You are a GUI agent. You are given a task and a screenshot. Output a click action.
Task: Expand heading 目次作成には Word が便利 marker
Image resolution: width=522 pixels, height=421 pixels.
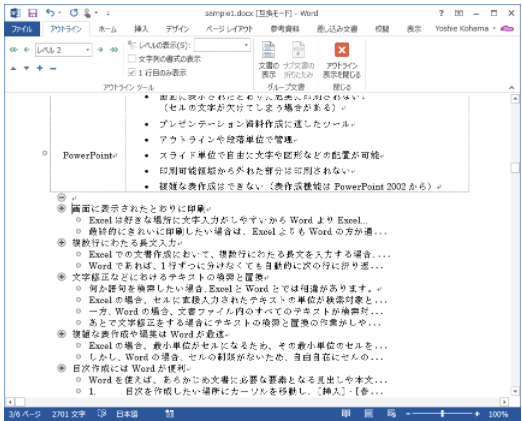61,368
